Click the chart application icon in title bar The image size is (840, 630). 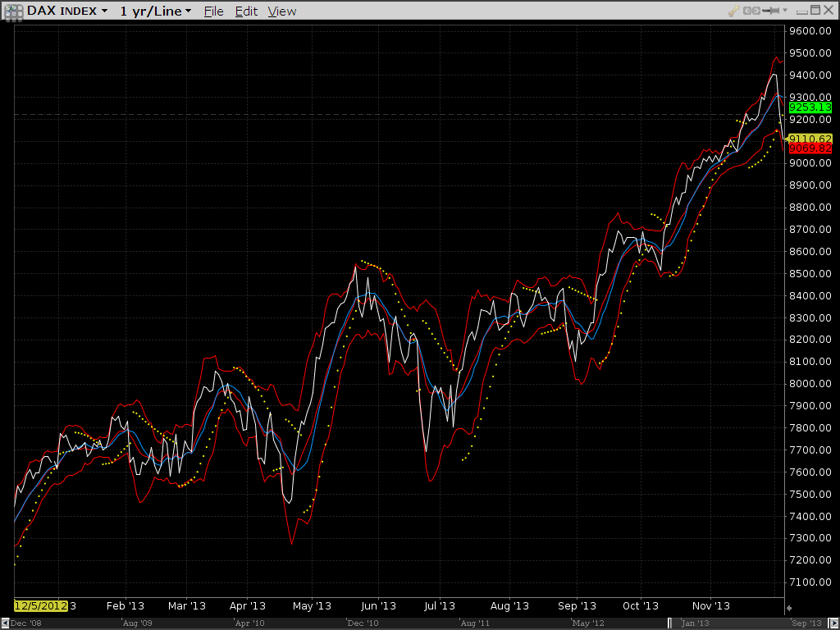point(13,11)
